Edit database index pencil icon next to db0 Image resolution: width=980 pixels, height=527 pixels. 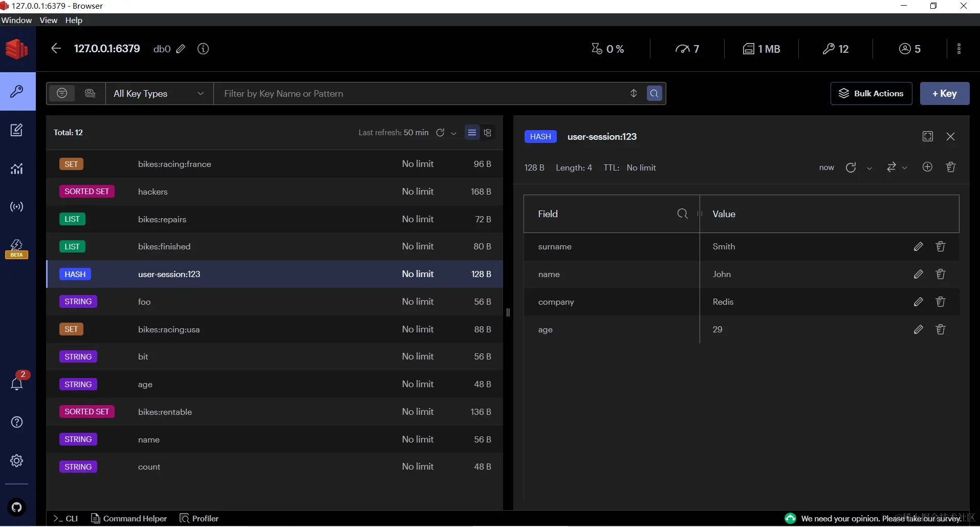point(181,49)
